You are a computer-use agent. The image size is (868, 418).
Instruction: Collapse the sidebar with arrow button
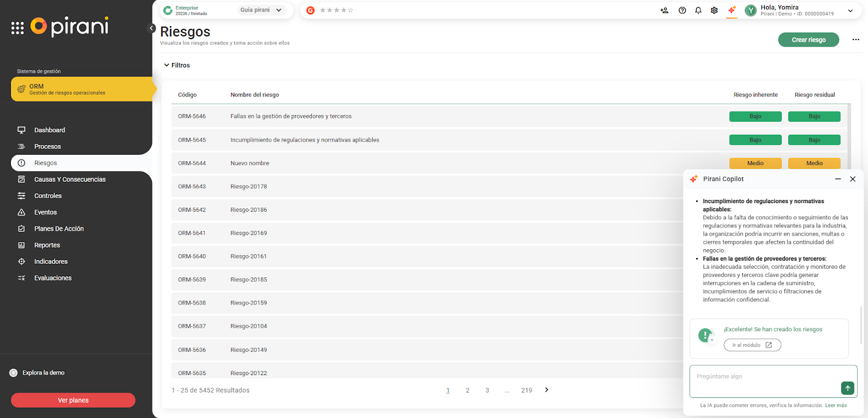point(152,28)
